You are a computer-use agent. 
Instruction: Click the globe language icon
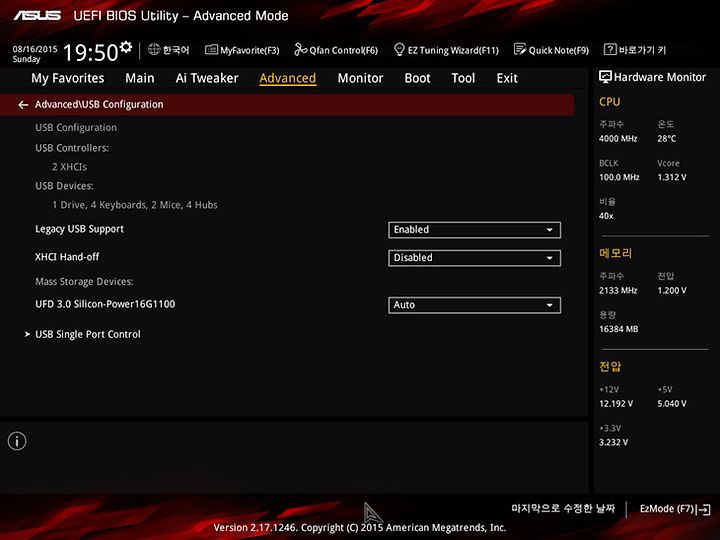tap(154, 49)
